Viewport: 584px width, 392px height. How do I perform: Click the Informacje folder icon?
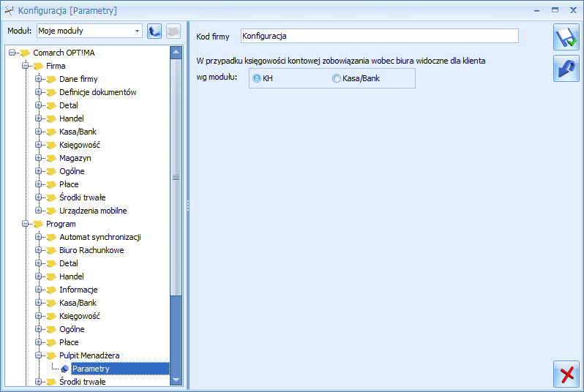51,290
